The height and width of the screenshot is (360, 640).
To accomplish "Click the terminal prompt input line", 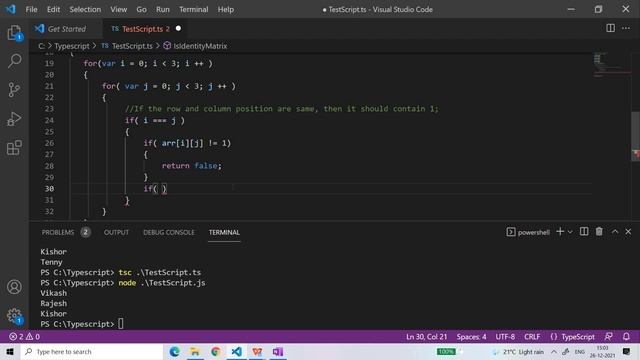I will click(x=82, y=324).
